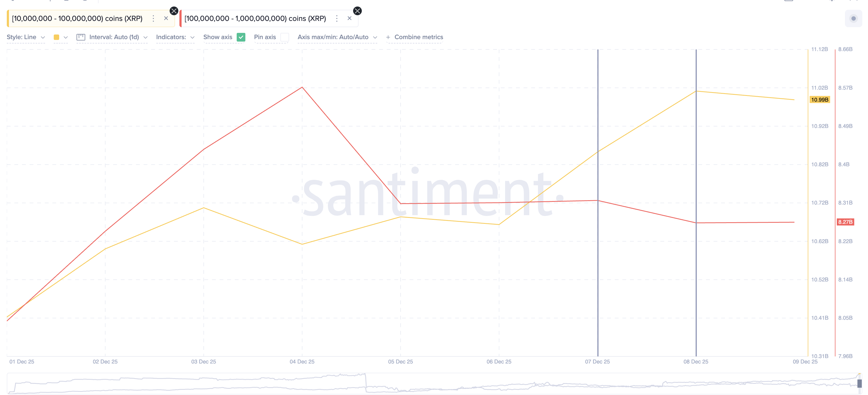Click the XRP logo badge on the first metric
This screenshot has width=868, height=395.
tap(174, 11)
